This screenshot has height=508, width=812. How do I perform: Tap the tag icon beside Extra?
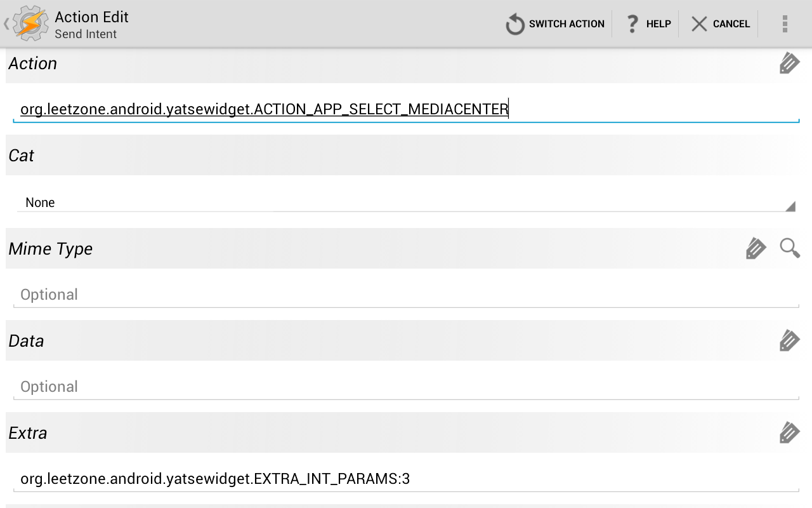pos(789,432)
